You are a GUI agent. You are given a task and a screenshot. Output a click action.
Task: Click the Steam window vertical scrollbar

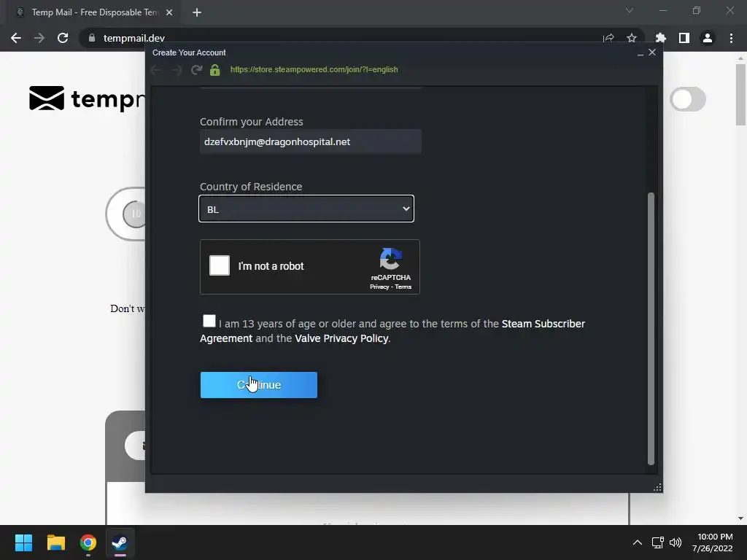[x=651, y=329]
